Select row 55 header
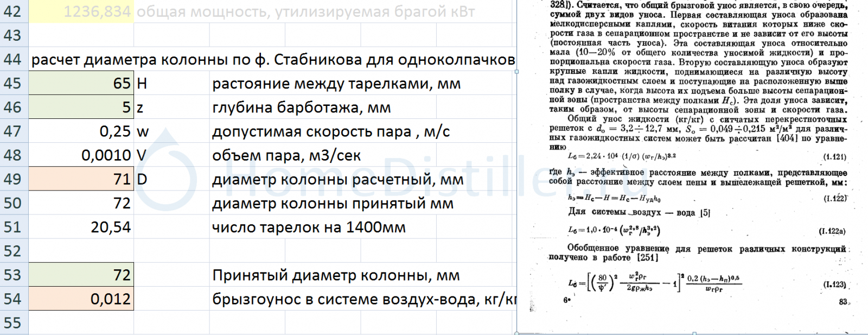This screenshot has width=868, height=335. point(14,323)
